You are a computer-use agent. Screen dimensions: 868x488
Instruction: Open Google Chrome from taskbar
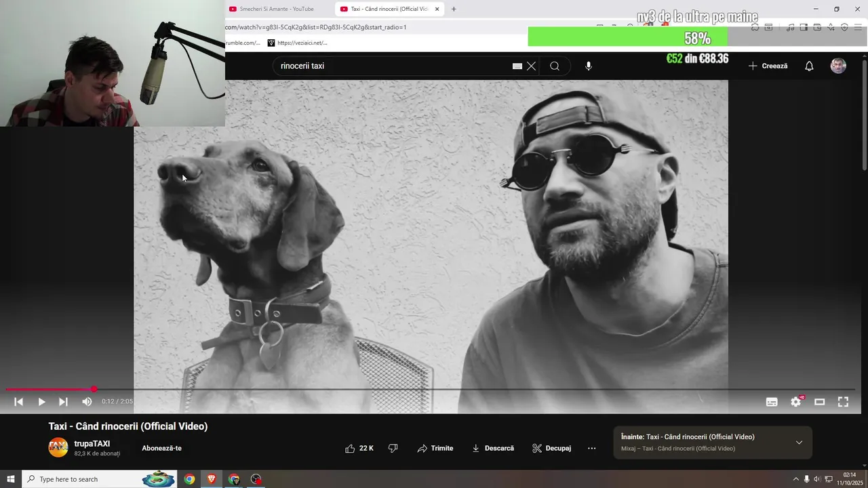click(189, 479)
